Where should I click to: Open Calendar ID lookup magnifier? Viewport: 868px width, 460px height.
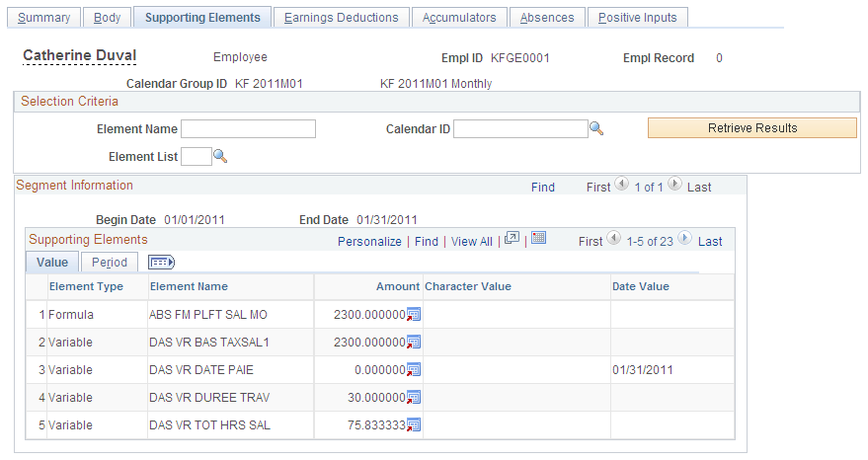tap(596, 128)
